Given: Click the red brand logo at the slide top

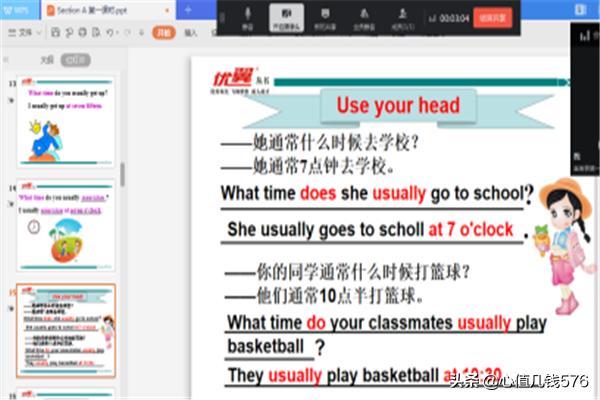Looking at the screenshot, I should pos(233,78).
